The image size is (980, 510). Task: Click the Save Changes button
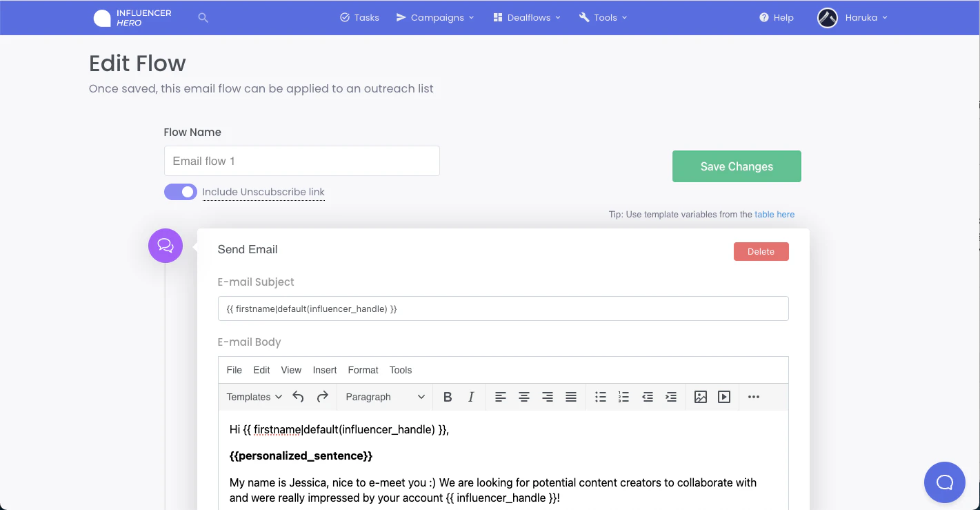(x=736, y=166)
